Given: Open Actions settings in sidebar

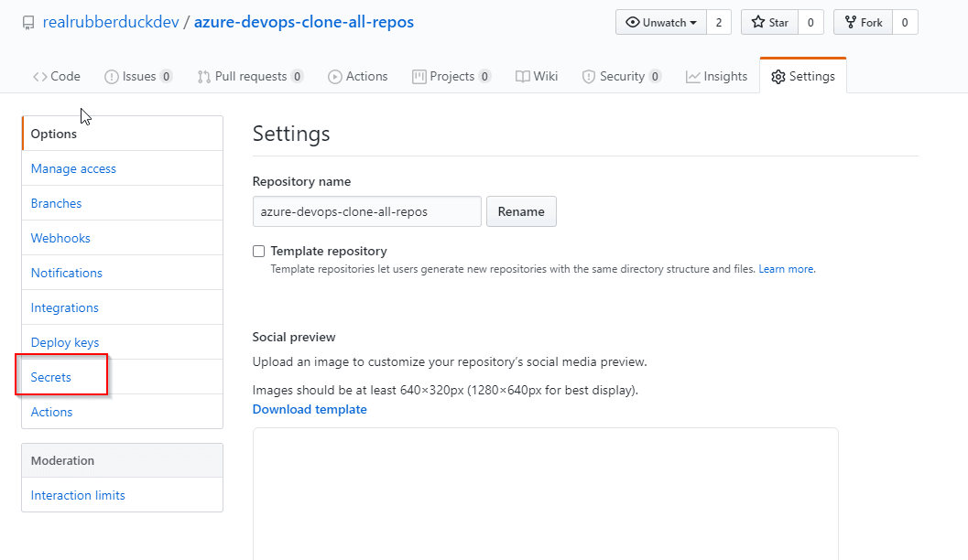Looking at the screenshot, I should pos(122,412).
